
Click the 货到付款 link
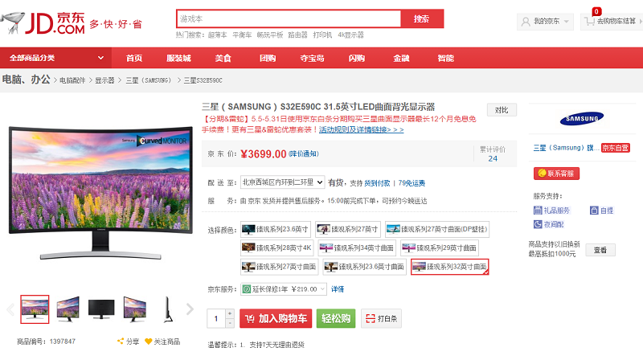(377, 183)
